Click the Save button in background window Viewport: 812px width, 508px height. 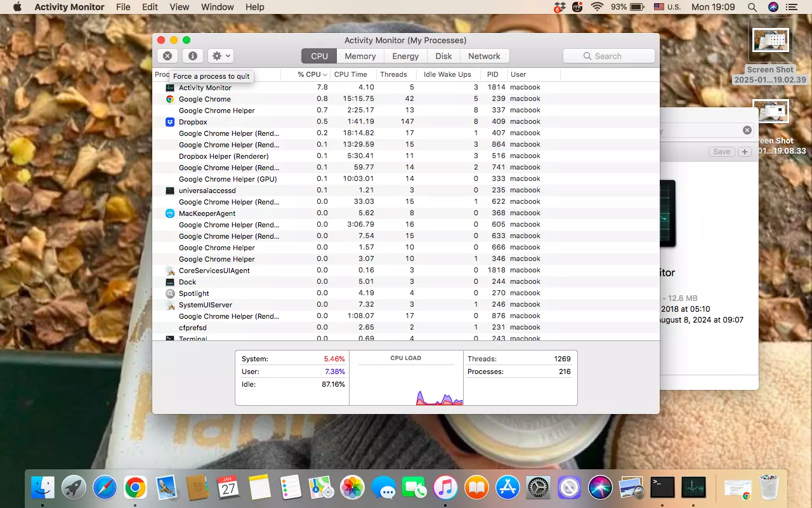(721, 152)
